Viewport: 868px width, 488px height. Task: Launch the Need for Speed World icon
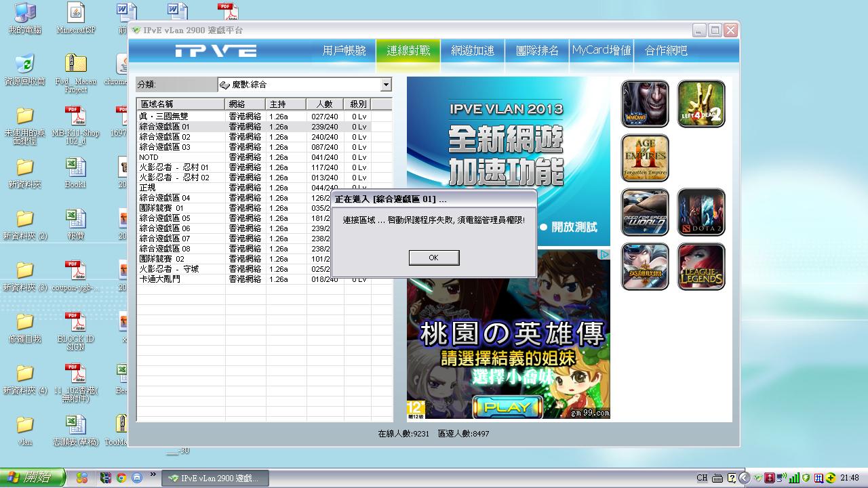pyautogui.click(x=645, y=212)
